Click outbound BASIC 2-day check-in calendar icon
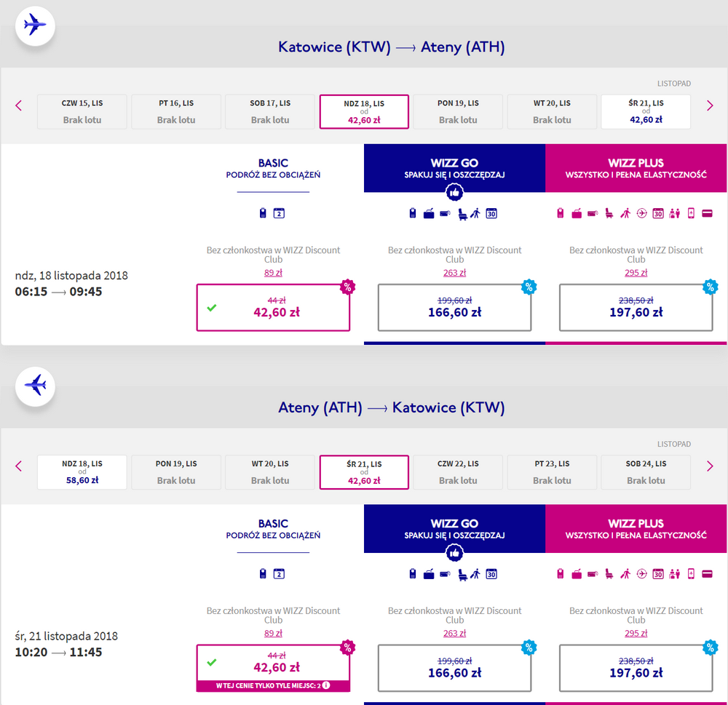This screenshot has height=705, width=728. (x=279, y=213)
